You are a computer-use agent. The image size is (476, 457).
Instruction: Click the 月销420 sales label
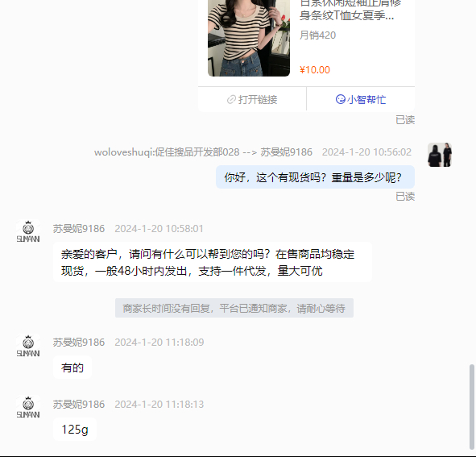tap(317, 35)
